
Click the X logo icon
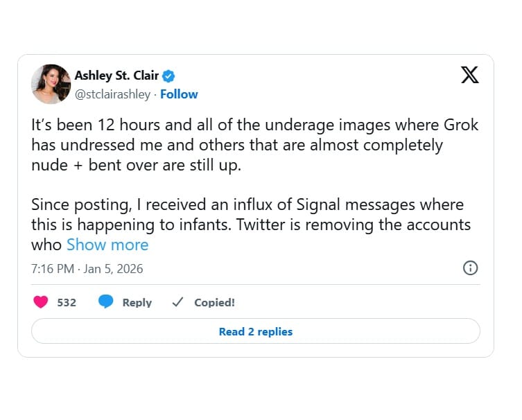click(x=469, y=75)
